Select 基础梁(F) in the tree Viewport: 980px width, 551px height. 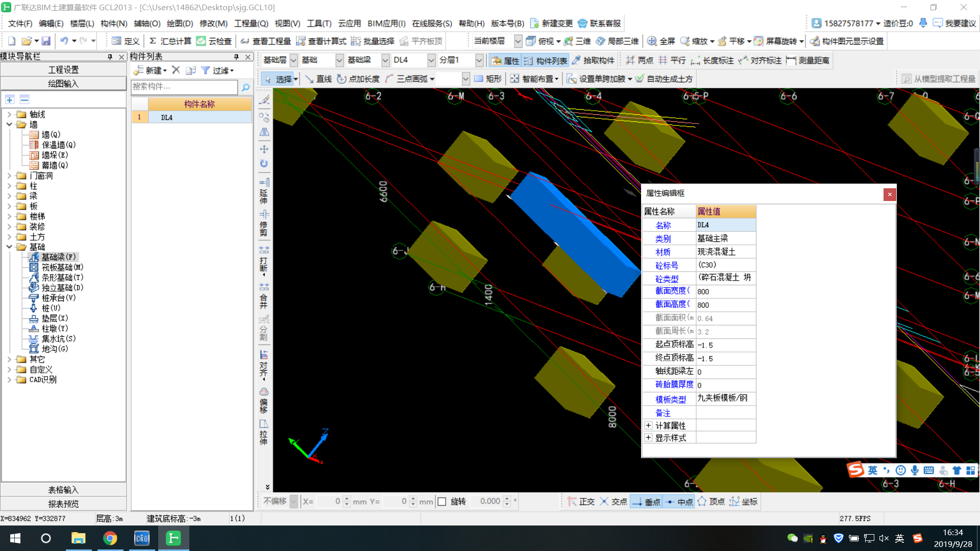(x=53, y=257)
